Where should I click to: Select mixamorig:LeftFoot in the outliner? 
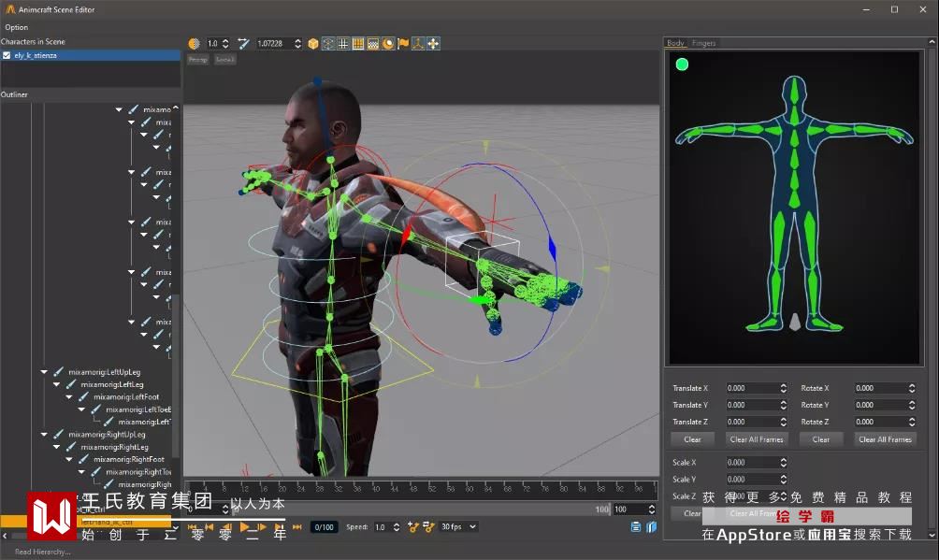coord(126,397)
